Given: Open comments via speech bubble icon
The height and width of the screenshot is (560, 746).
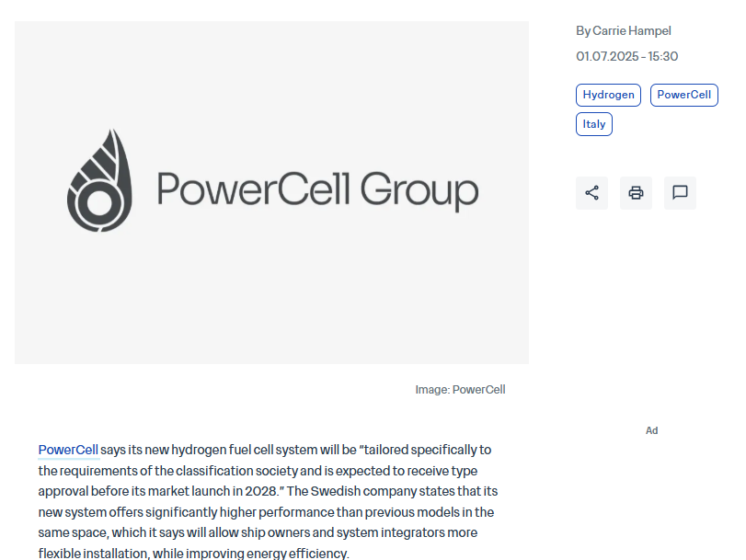Looking at the screenshot, I should (x=680, y=193).
